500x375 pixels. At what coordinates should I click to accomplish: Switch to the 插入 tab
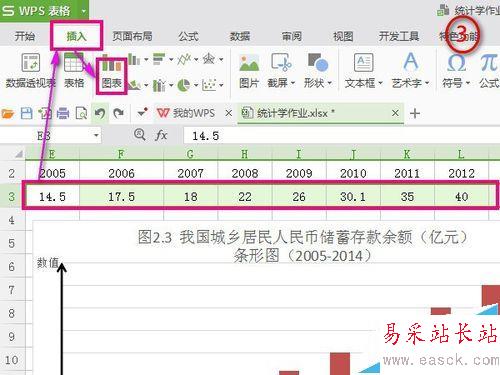point(76,36)
